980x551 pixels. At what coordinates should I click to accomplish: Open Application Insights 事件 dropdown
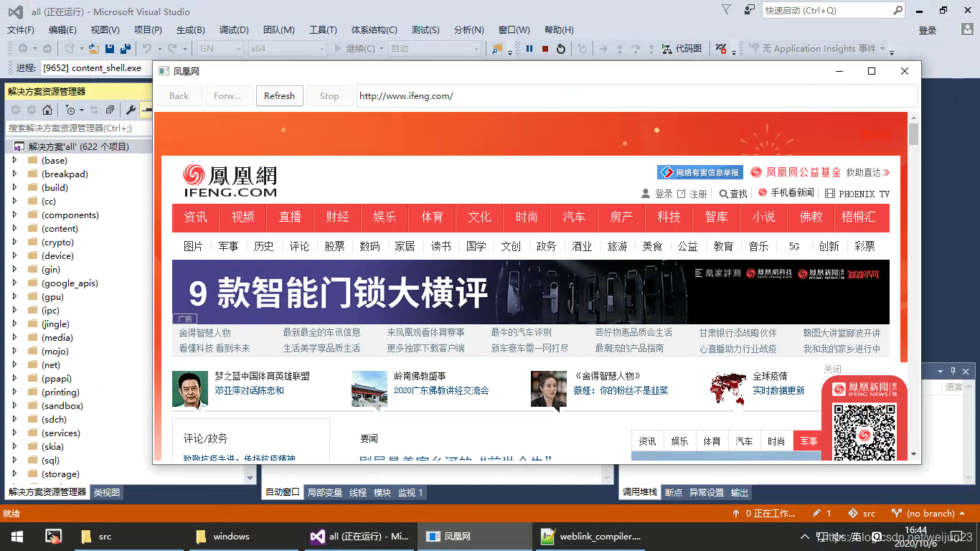coord(882,49)
